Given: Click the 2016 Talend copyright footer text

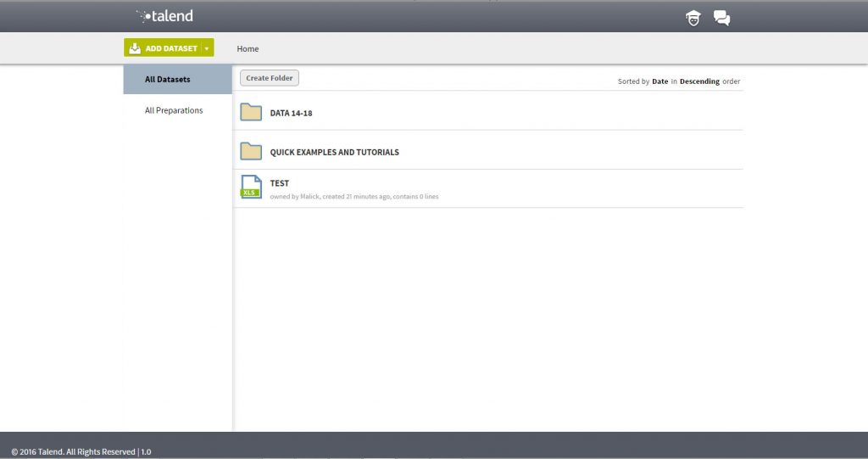Looking at the screenshot, I should pyautogui.click(x=81, y=452).
